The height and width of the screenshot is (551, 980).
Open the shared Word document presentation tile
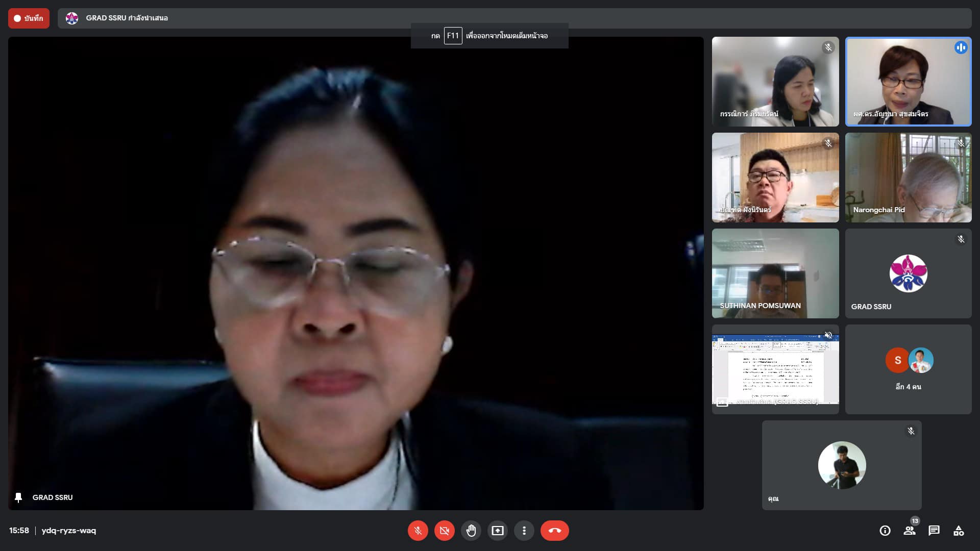point(775,369)
